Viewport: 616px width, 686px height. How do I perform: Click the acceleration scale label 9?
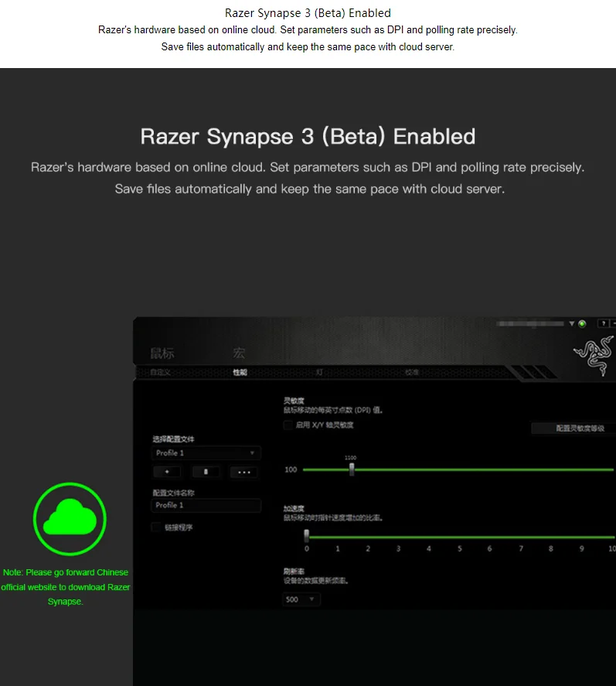click(x=581, y=548)
